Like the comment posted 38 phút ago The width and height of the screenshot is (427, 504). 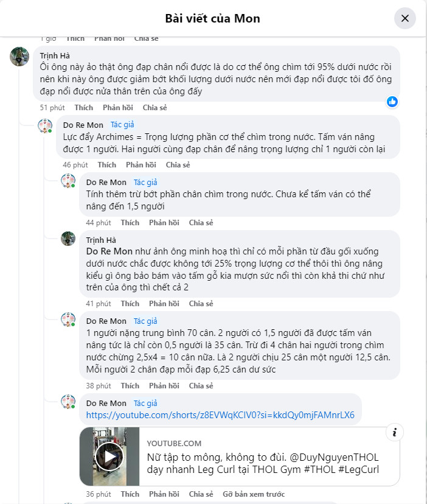(130, 386)
